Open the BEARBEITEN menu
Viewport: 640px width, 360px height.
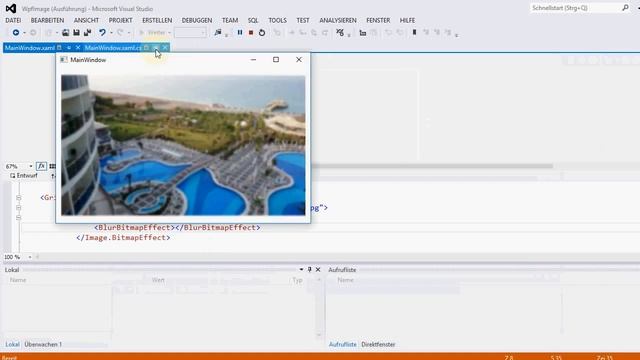click(x=47, y=20)
